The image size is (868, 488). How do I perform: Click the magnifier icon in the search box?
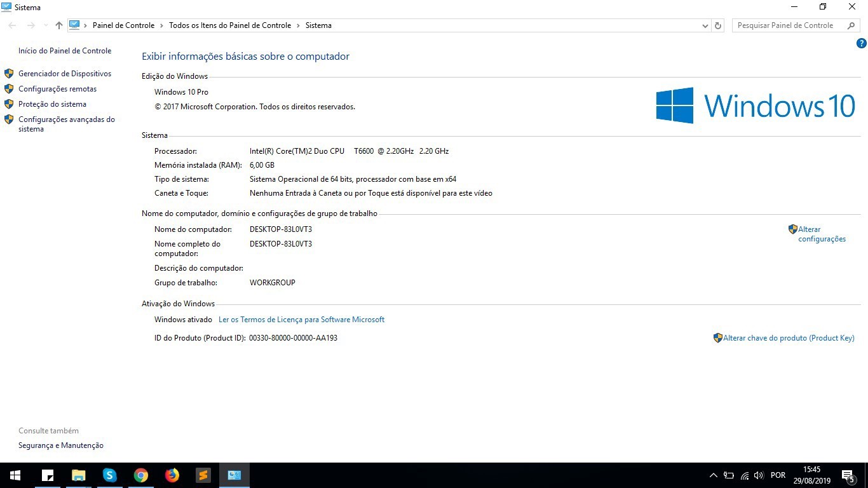[x=851, y=25]
